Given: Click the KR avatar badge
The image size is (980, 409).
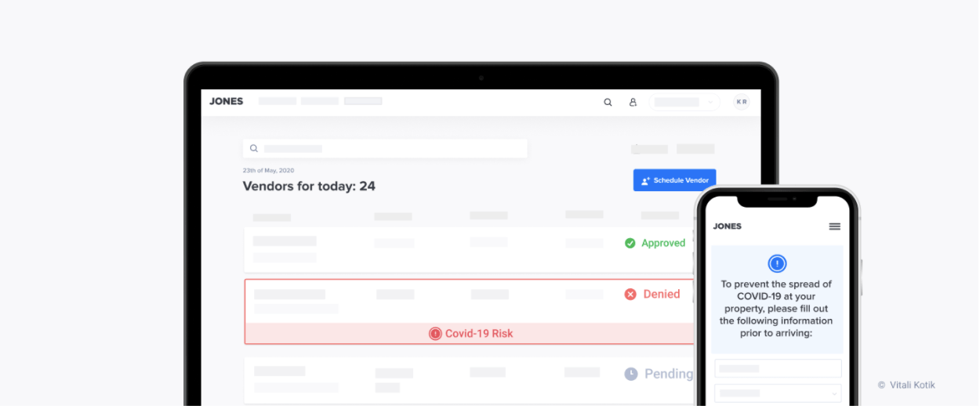Looking at the screenshot, I should coord(741,102).
